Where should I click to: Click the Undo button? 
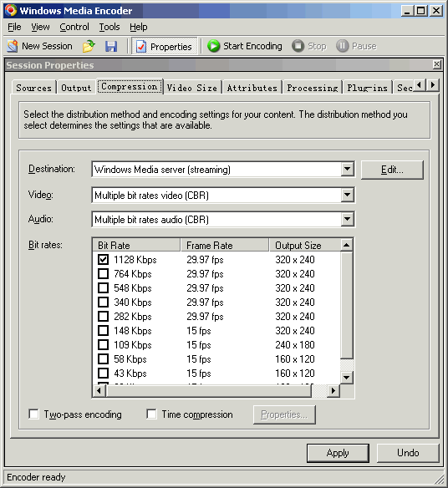[408, 453]
